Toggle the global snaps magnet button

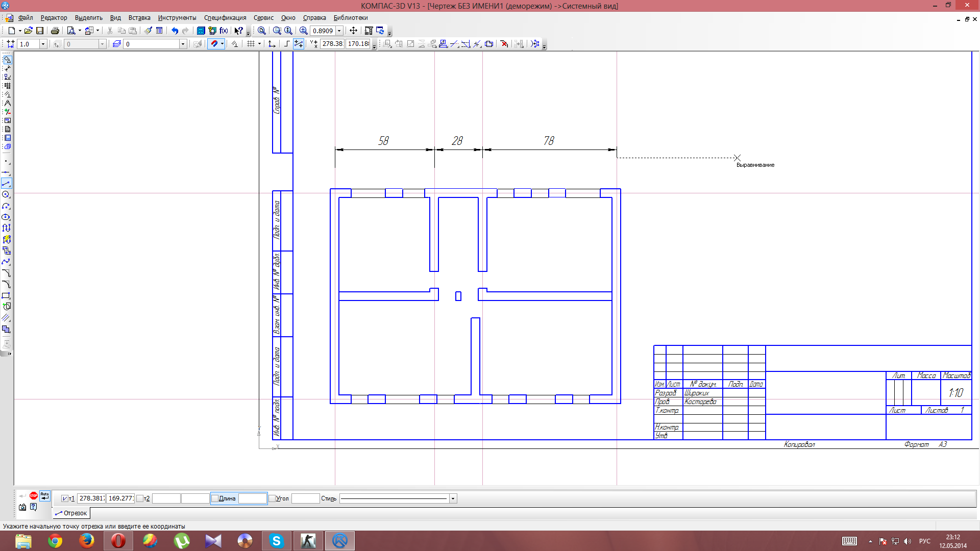pyautogui.click(x=214, y=44)
